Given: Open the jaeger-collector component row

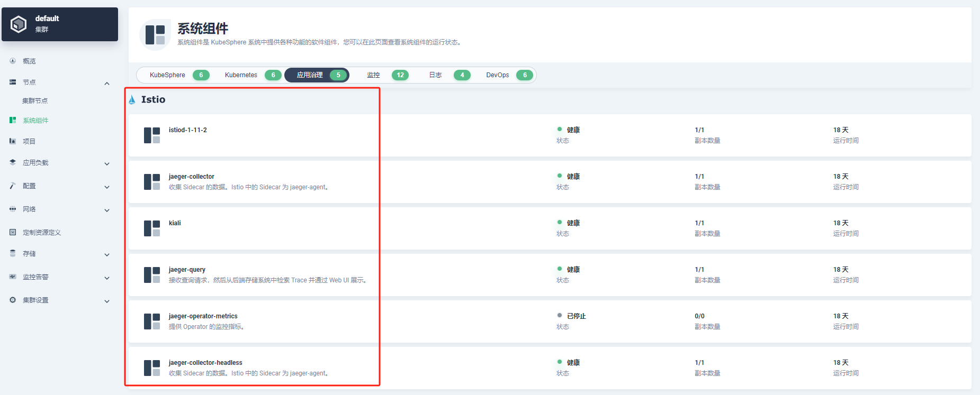Looking at the screenshot, I should pyautogui.click(x=191, y=177).
